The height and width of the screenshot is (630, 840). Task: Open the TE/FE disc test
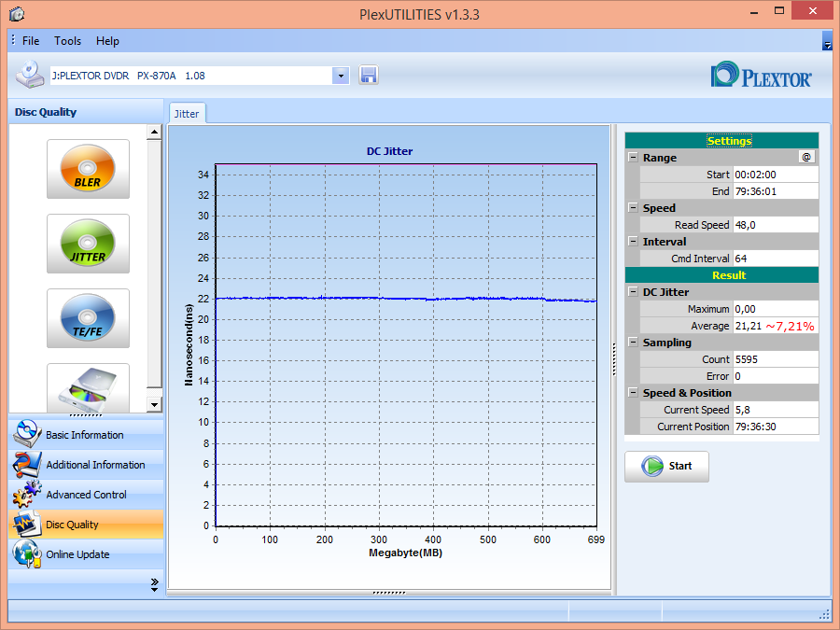pyautogui.click(x=88, y=318)
